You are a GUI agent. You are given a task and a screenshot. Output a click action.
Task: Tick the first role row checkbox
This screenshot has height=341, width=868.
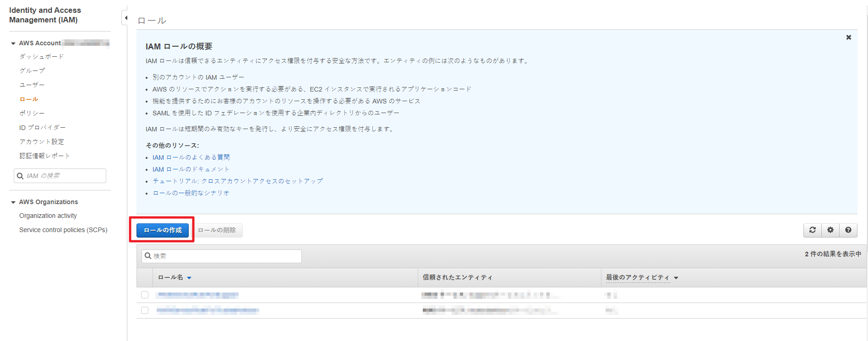coord(145,295)
